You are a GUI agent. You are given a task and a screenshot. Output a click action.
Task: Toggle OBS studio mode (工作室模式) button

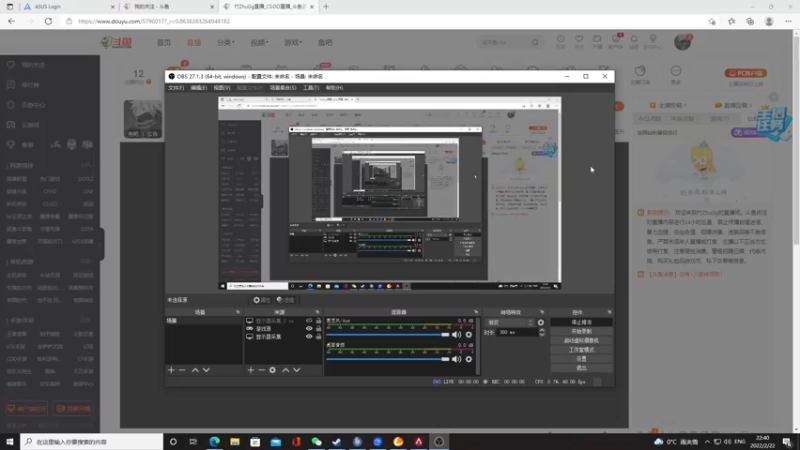pyautogui.click(x=581, y=349)
